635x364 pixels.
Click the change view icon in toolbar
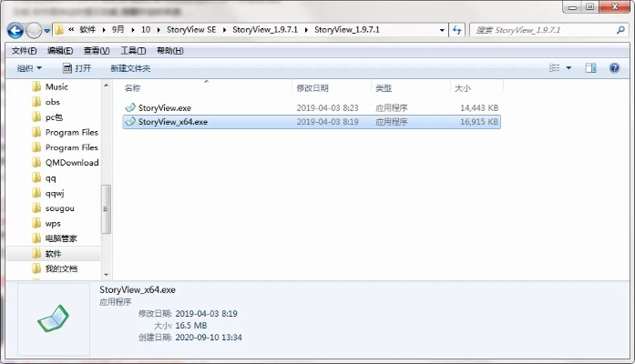click(554, 68)
